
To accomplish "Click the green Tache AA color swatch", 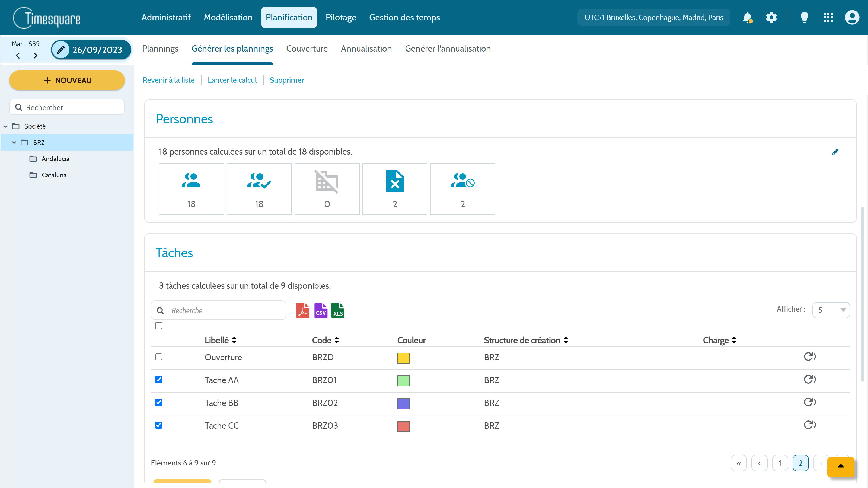I will [403, 381].
